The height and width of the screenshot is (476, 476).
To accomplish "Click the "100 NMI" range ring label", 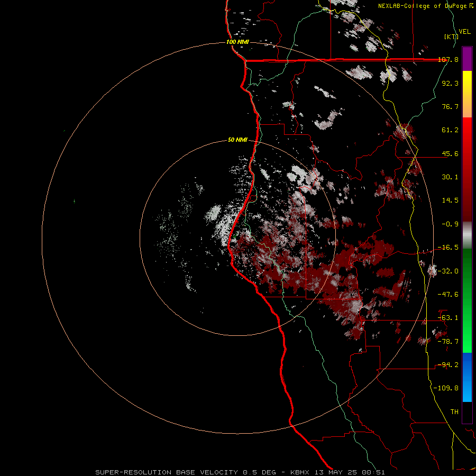I will click(237, 42).
